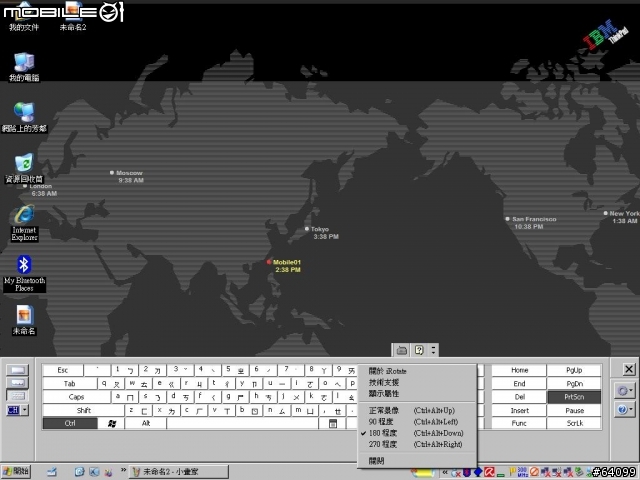Image resolution: width=640 pixels, height=480 pixels.
Task: Select 180 程度 checked rotation option
Action: pos(417,433)
